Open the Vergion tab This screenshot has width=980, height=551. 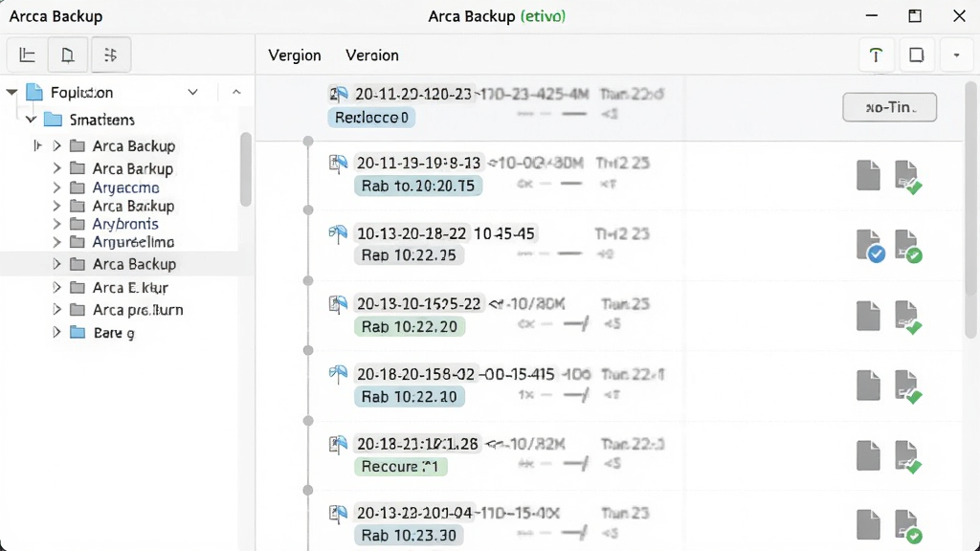click(295, 55)
